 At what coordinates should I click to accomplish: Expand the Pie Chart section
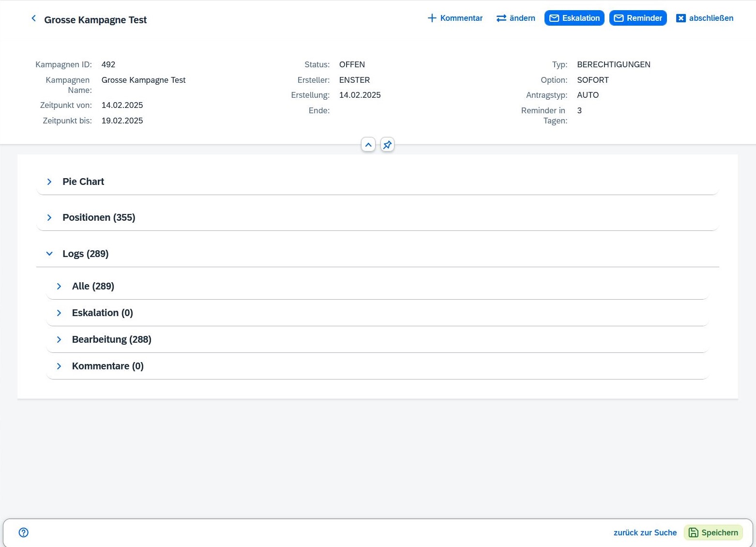pyautogui.click(x=49, y=182)
